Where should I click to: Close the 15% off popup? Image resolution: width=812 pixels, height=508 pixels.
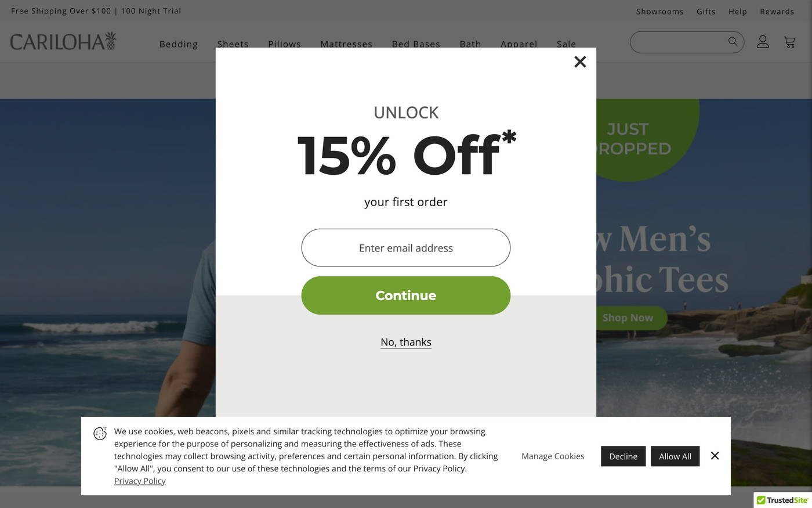coord(580,62)
